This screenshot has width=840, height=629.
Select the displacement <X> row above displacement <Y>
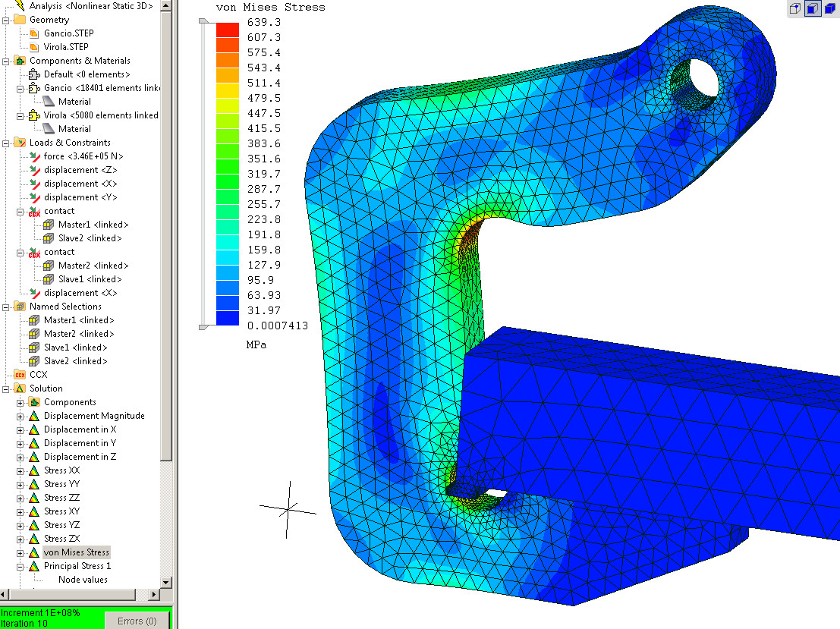80,183
